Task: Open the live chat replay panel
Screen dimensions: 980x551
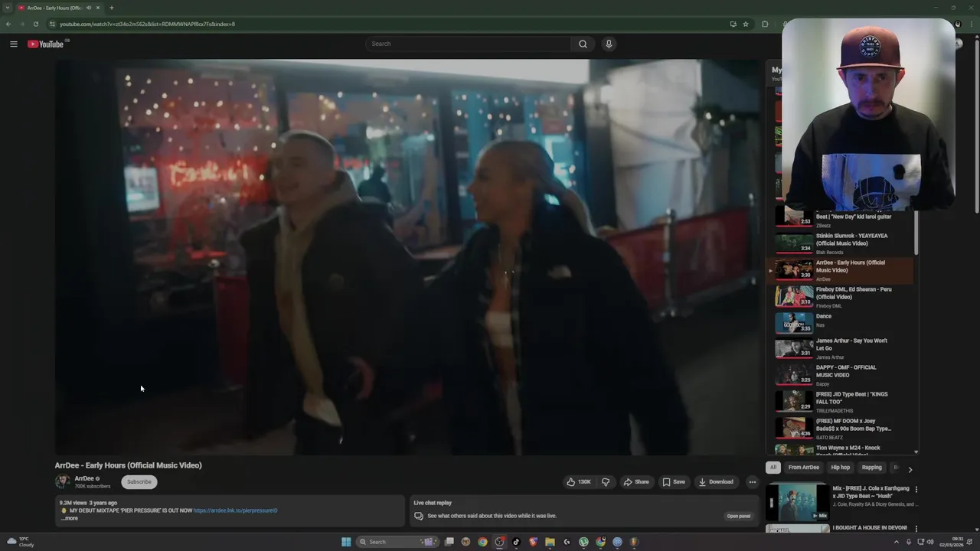Action: tap(738, 516)
